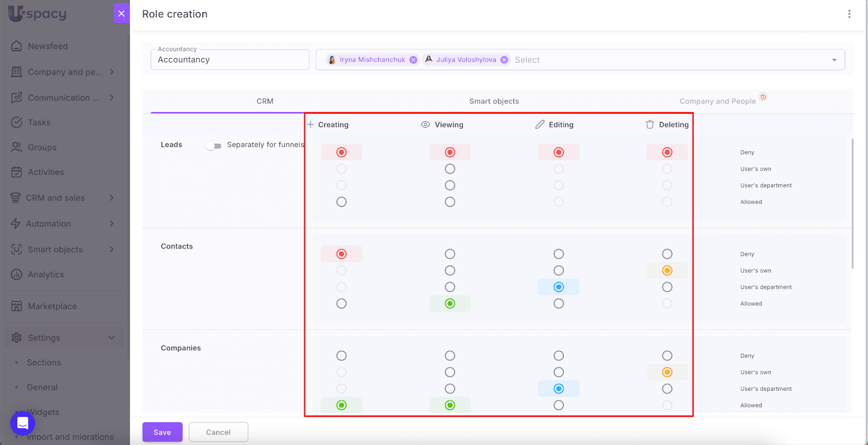Image resolution: width=868 pixels, height=445 pixels.
Task: Open Marketplace store icon
Action: (x=17, y=306)
